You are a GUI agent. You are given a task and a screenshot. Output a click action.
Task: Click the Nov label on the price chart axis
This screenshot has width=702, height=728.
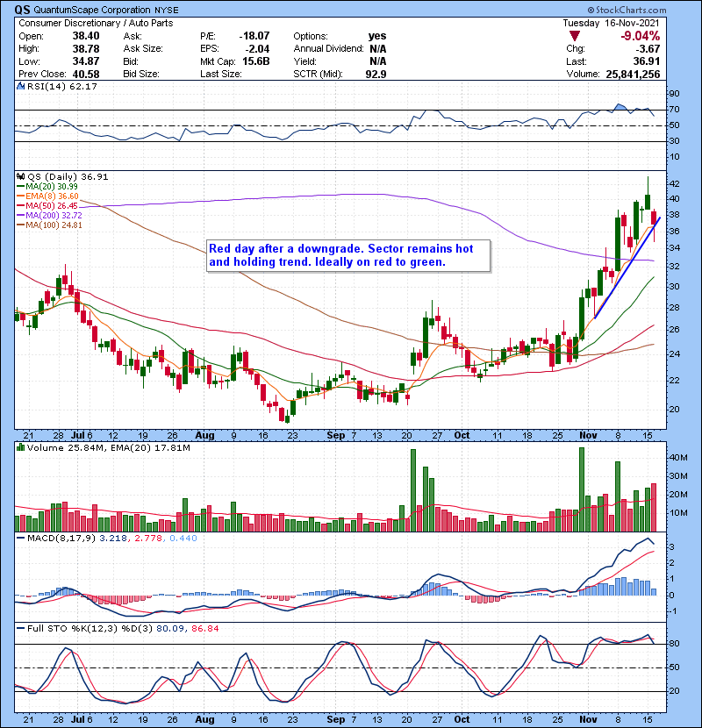588,436
